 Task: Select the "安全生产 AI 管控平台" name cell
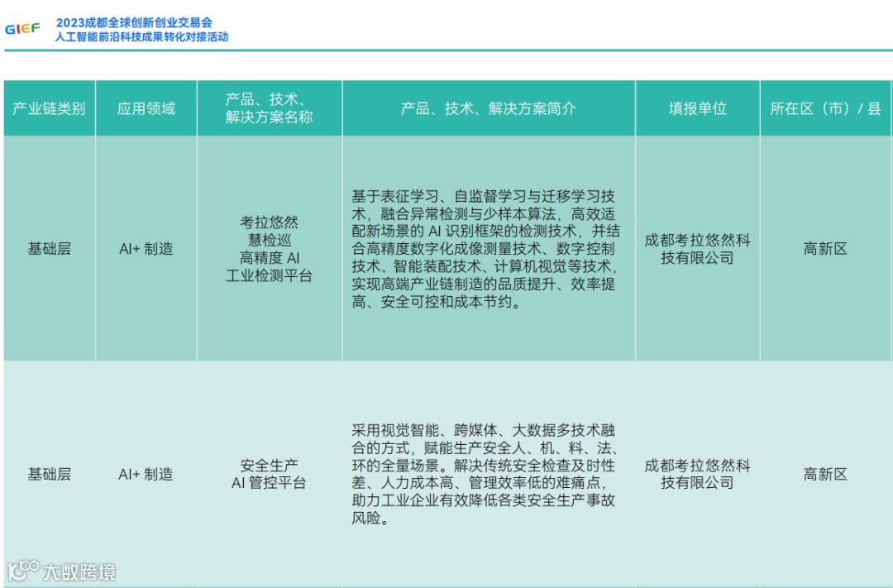(270, 474)
